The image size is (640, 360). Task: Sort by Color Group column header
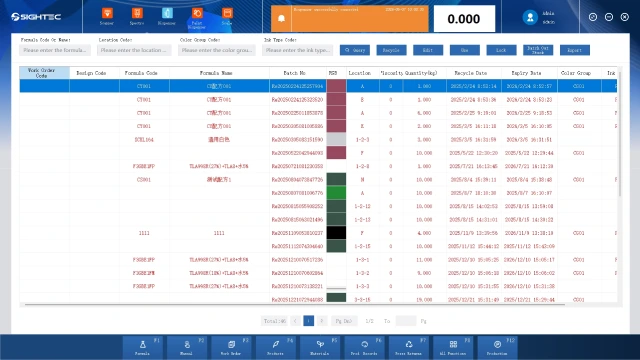(579, 73)
